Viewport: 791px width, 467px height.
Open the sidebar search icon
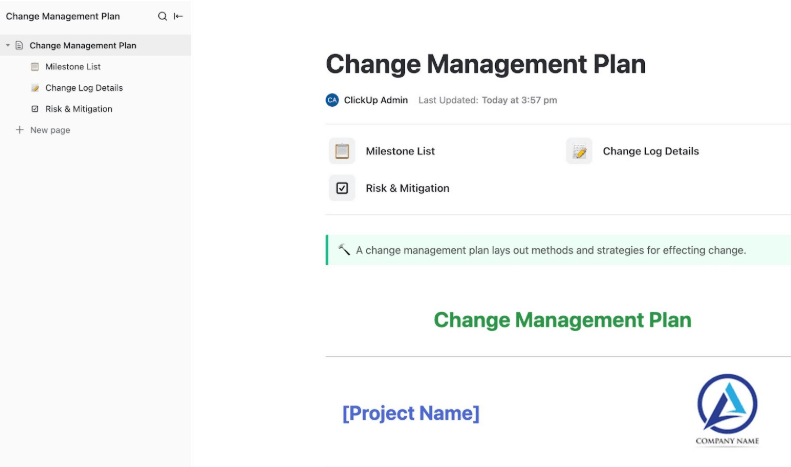(162, 16)
